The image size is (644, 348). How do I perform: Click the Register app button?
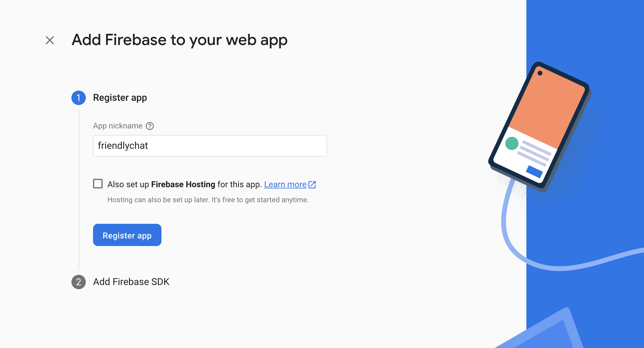(x=127, y=235)
